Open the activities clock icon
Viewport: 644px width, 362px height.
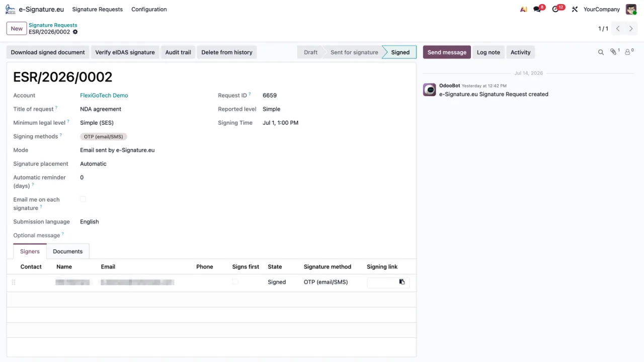pyautogui.click(x=555, y=9)
